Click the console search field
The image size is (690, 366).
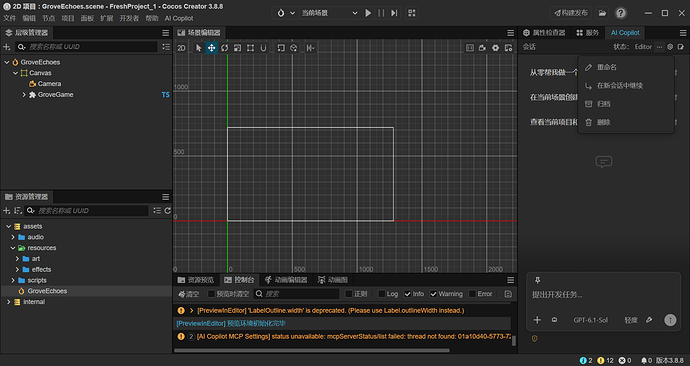point(297,294)
